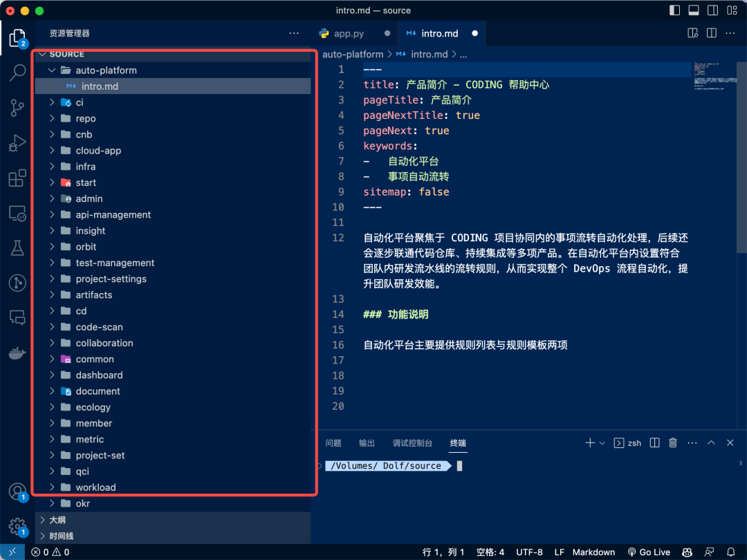Click Go Live in the status bar
The height and width of the screenshot is (560, 747).
pyautogui.click(x=649, y=552)
